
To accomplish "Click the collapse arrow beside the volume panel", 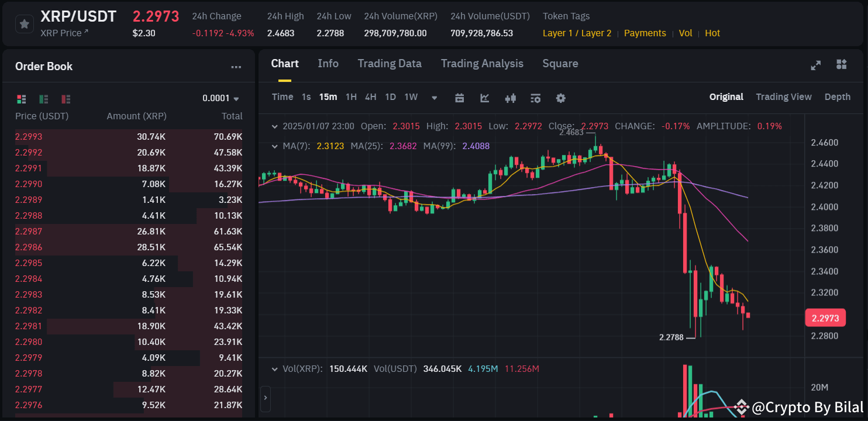I will (x=266, y=398).
